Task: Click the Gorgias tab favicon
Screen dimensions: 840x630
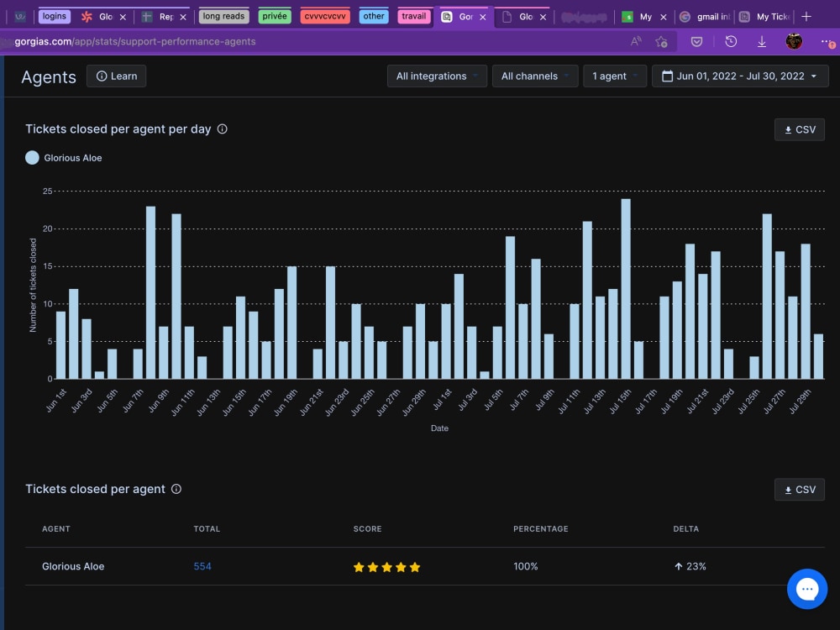Action: coord(446,17)
